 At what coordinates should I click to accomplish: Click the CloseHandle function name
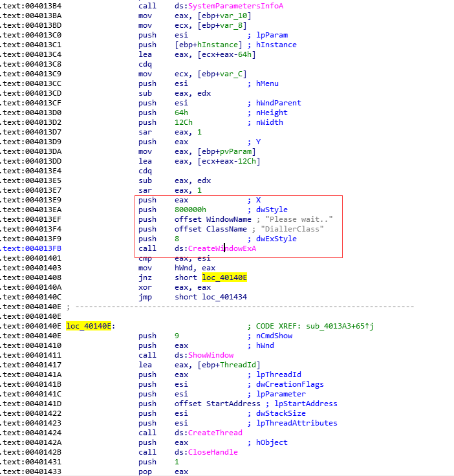tap(212, 452)
